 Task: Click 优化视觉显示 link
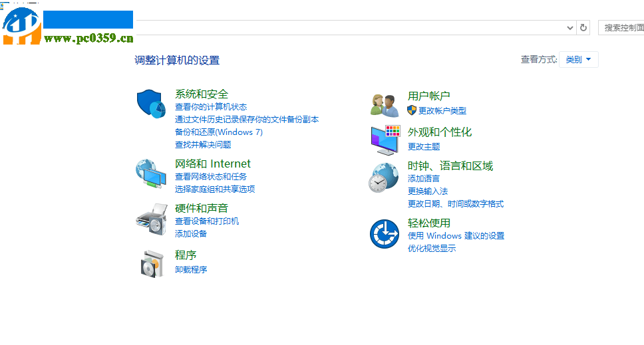[x=432, y=248]
